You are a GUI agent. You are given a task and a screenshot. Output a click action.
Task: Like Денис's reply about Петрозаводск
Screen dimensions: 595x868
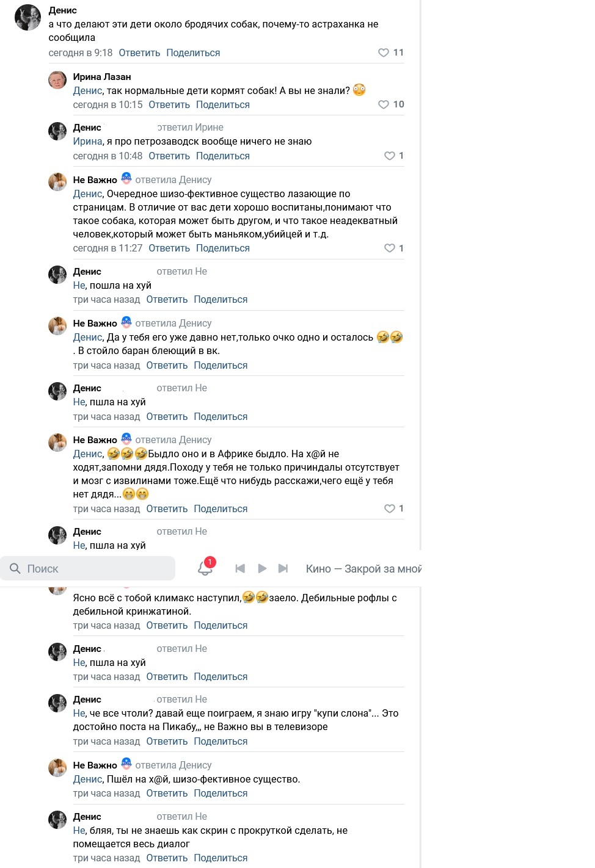click(389, 156)
